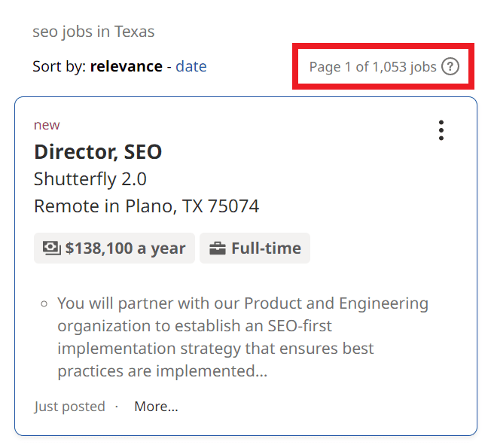Click the Shutterfly 2.0 company name
The width and height of the screenshot is (491, 448).
[90, 179]
